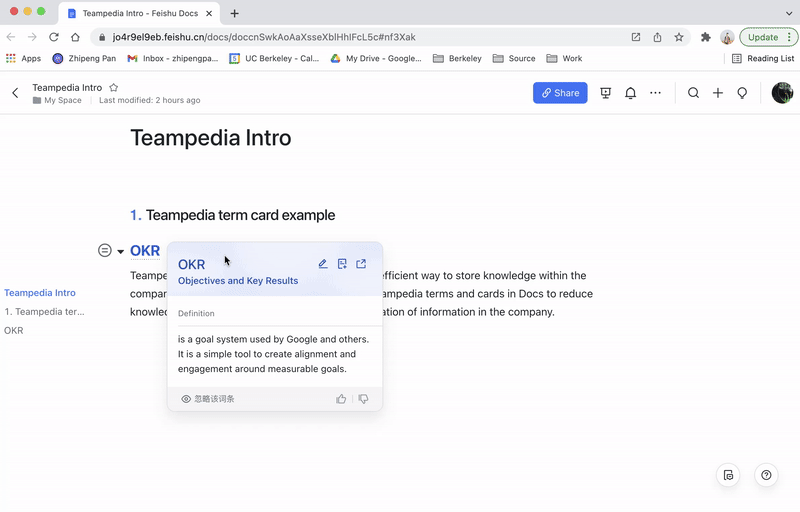
Task: Click the Teampedia Intro document title heading
Action: pos(211,138)
